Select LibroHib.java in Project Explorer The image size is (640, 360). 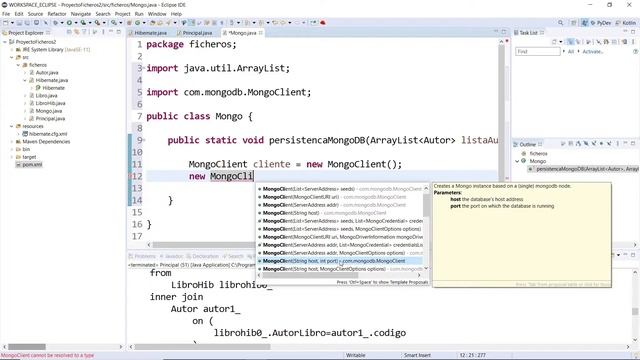[50, 103]
